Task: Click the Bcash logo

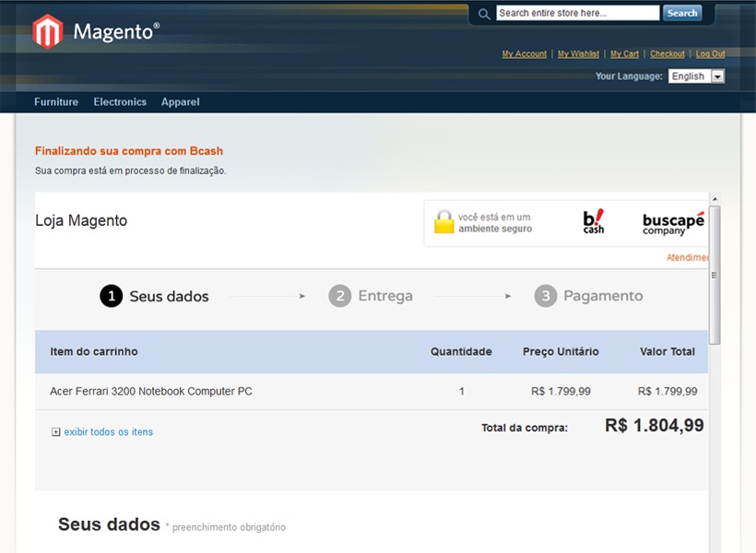Action: tap(594, 222)
